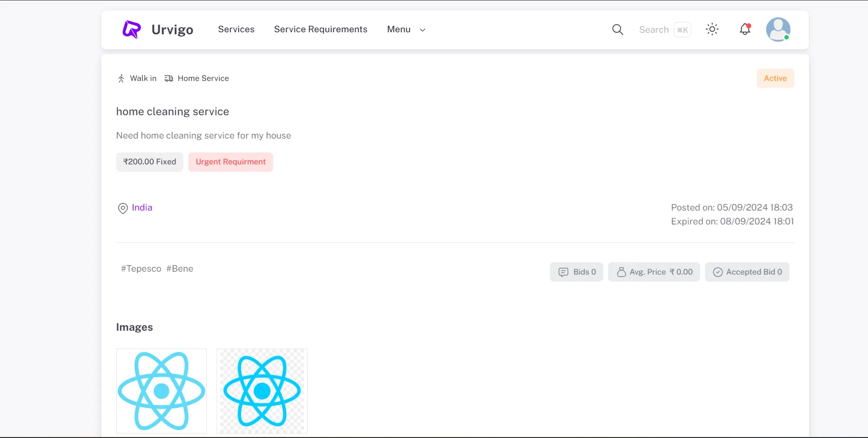
Task: Click the search magnifier icon
Action: 618,30
